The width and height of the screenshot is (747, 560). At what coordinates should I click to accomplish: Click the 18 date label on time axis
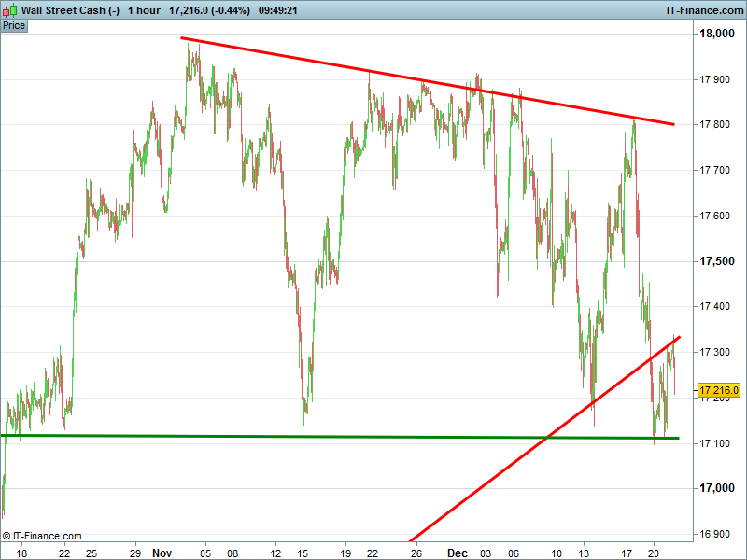[x=21, y=553]
